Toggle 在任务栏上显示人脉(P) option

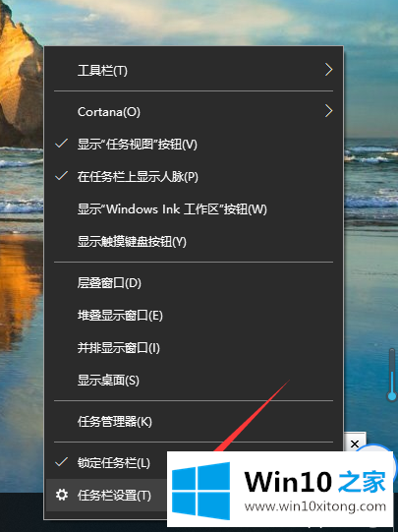pos(194,176)
